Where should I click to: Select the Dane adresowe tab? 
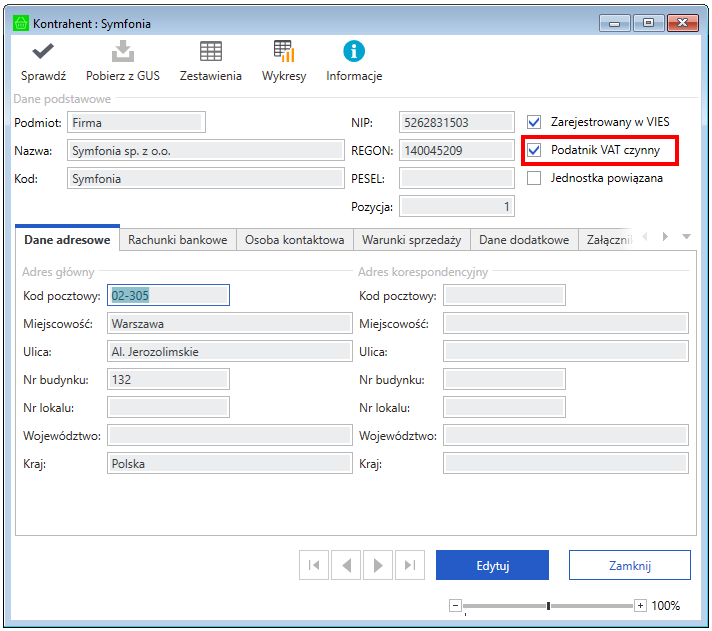tap(67, 239)
